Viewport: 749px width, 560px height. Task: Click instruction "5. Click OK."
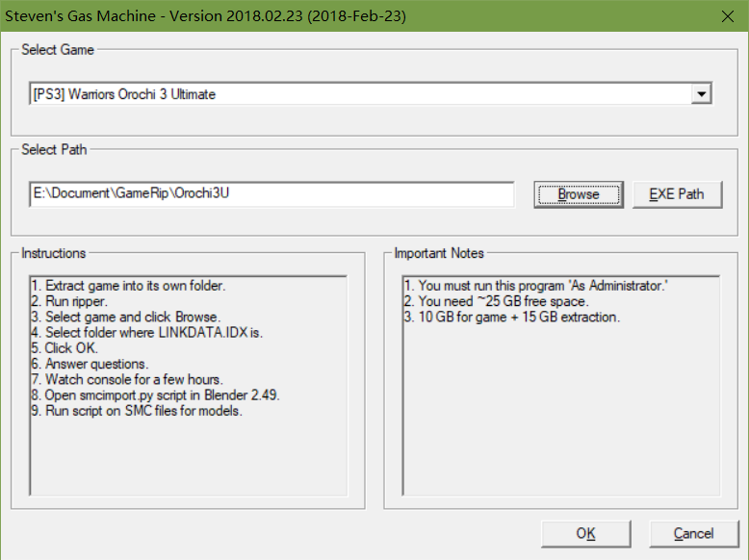click(65, 348)
